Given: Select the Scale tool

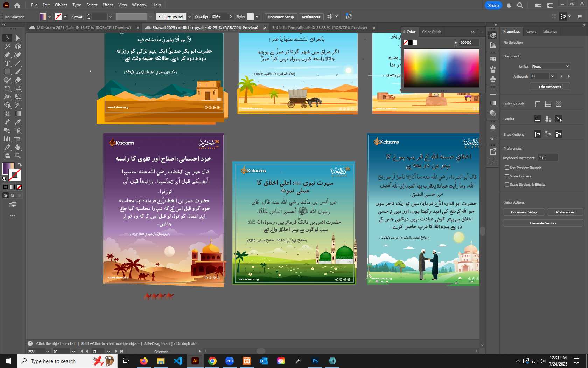Looking at the screenshot, I should pyautogui.click(x=18, y=88).
